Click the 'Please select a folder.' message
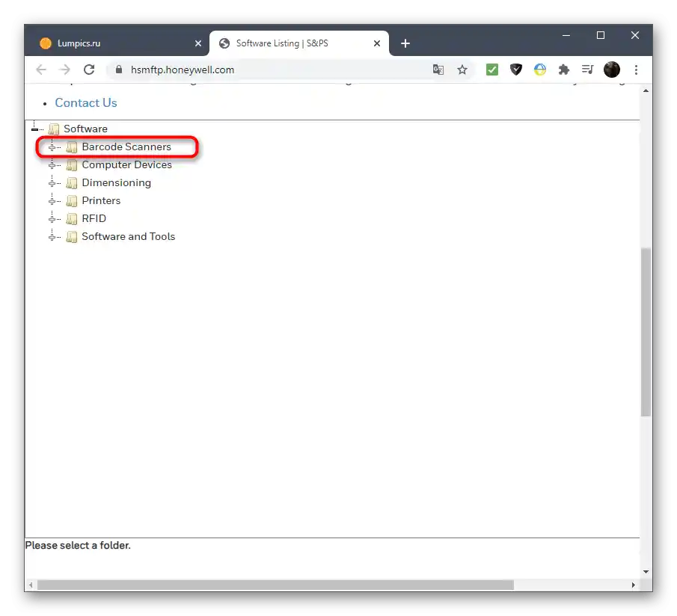This screenshot has height=616, width=677. [78, 545]
